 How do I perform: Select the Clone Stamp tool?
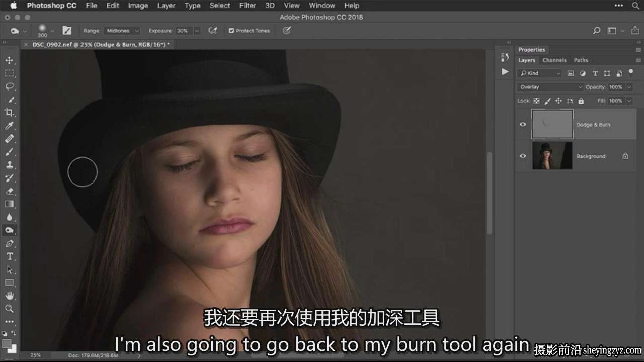point(9,165)
